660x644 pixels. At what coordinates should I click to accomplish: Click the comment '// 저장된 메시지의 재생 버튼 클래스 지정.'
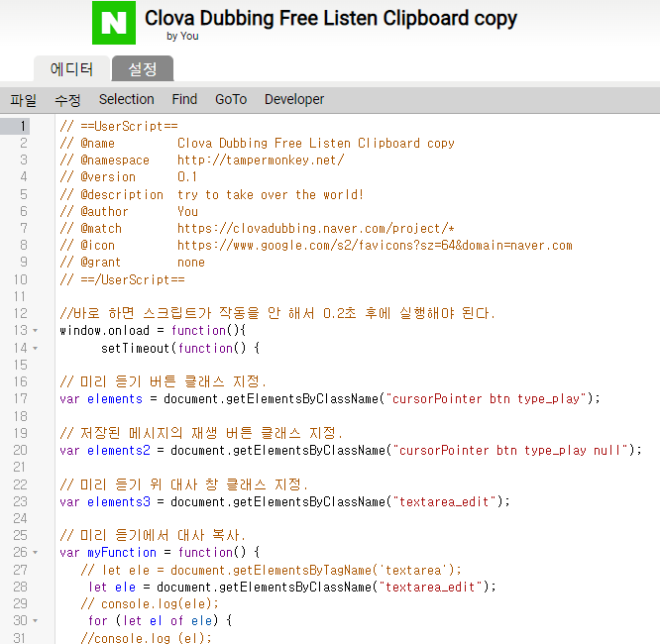click(201, 433)
